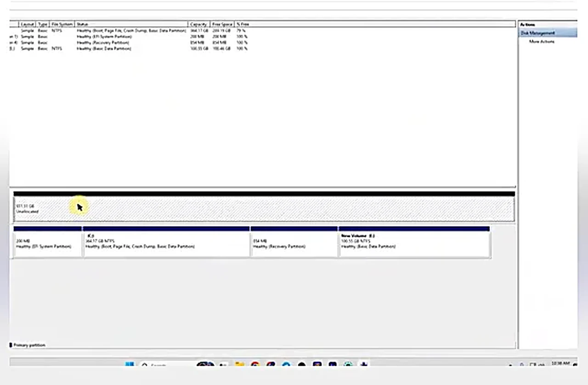Open the Windows Start menu

(x=130, y=365)
